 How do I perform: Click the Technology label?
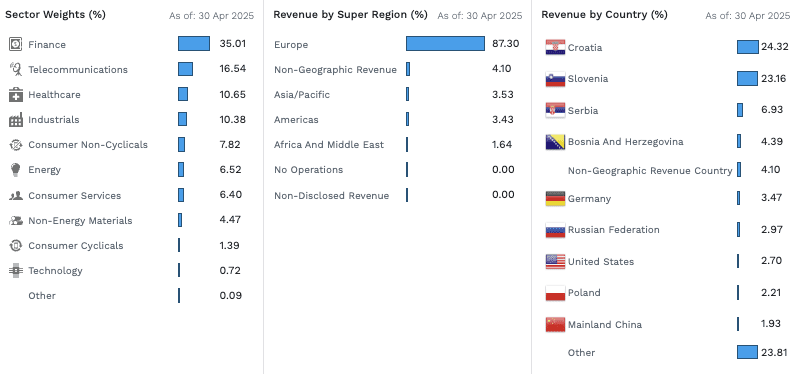coord(55,270)
